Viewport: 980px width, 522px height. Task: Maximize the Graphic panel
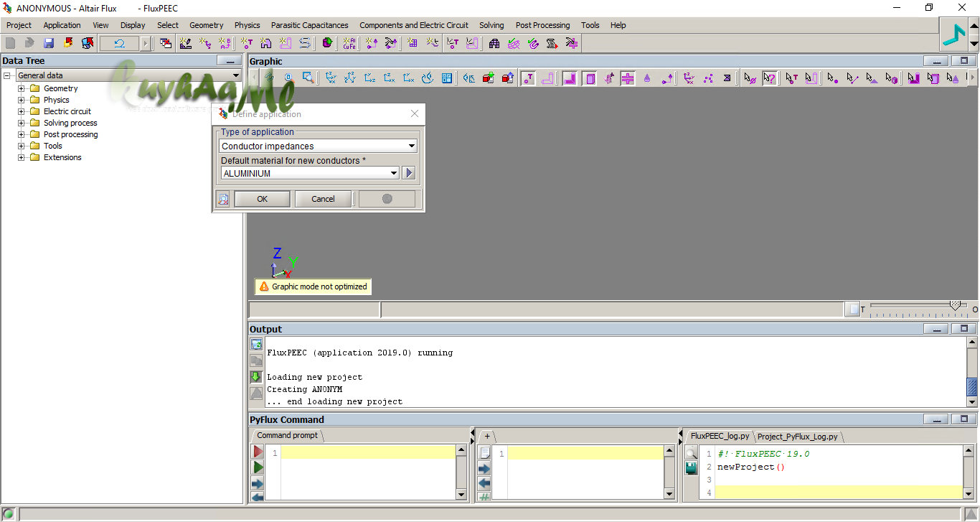[x=964, y=61]
